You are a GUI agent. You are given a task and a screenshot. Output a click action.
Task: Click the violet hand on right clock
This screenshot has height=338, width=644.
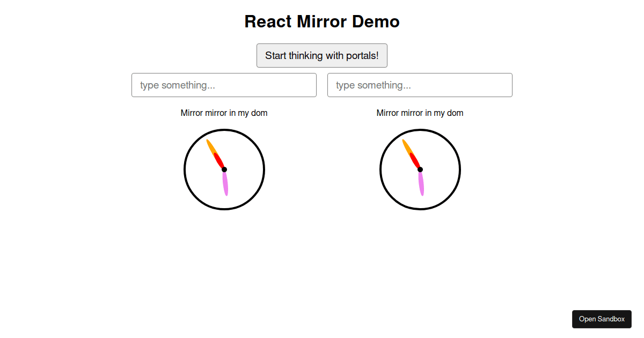(x=421, y=184)
